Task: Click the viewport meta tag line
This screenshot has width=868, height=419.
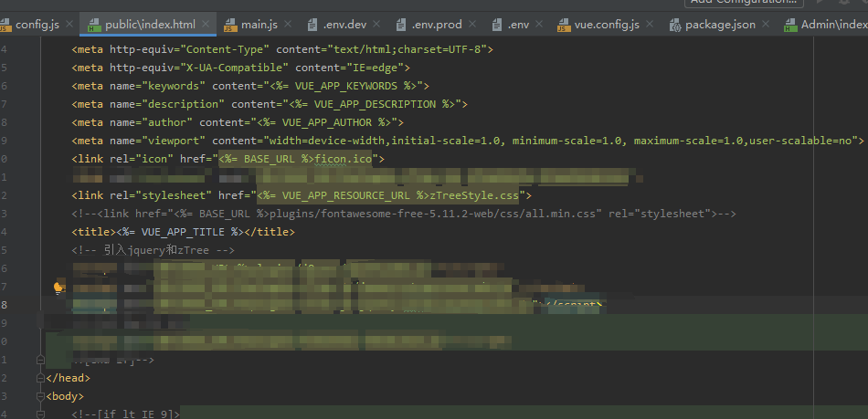Action: click(x=468, y=141)
